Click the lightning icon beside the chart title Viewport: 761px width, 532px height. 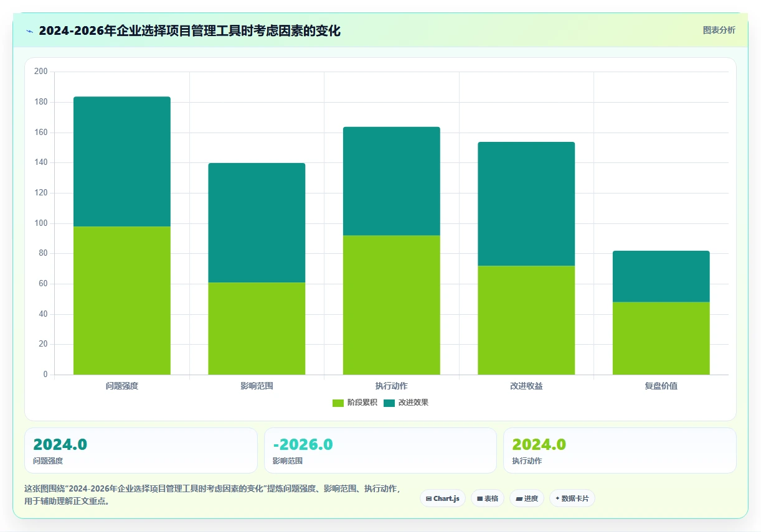(x=30, y=31)
